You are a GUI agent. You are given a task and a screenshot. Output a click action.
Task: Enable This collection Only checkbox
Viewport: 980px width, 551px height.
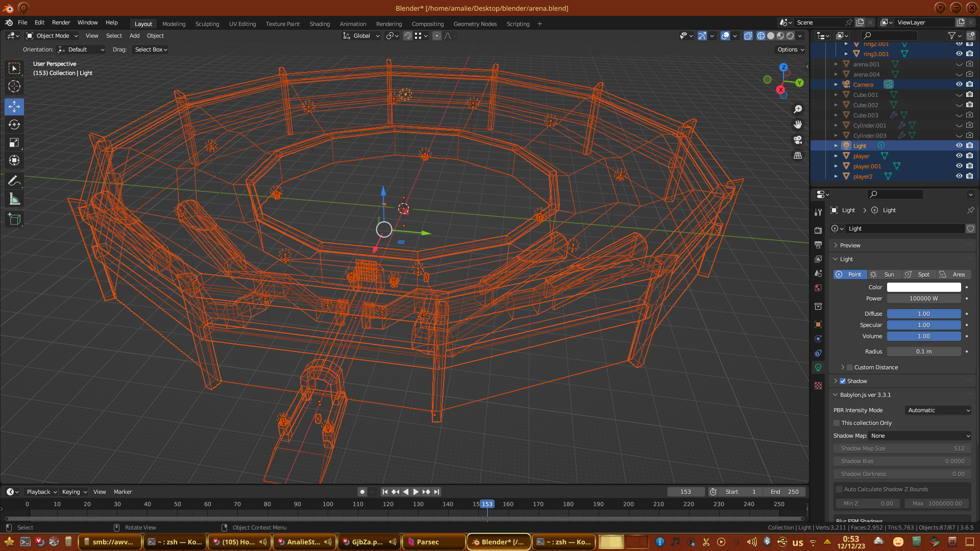pos(837,423)
